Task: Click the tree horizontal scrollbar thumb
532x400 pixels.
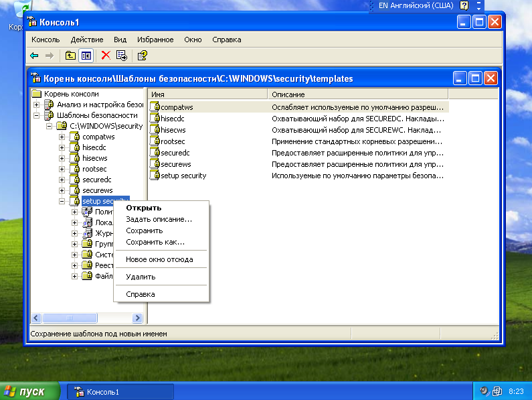Action: 70,318
